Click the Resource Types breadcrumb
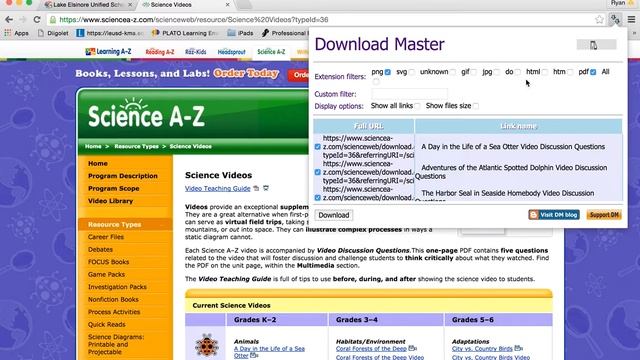 (136, 146)
